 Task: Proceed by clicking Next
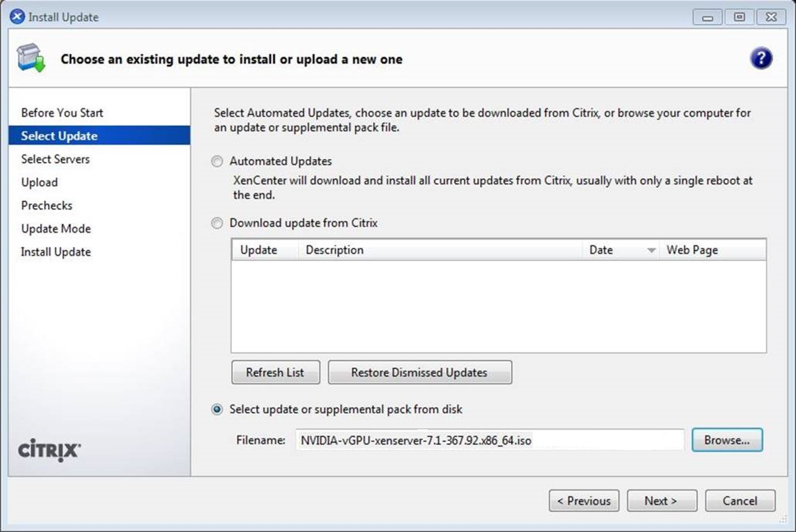[661, 500]
